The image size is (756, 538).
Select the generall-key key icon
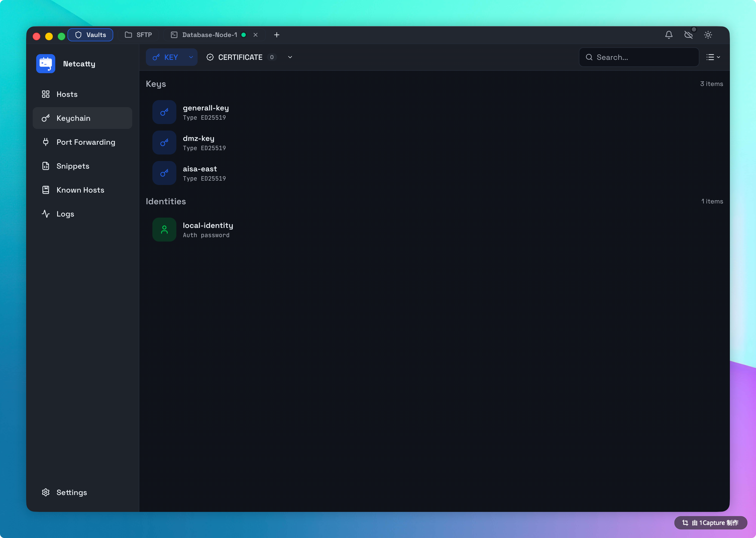click(x=164, y=112)
